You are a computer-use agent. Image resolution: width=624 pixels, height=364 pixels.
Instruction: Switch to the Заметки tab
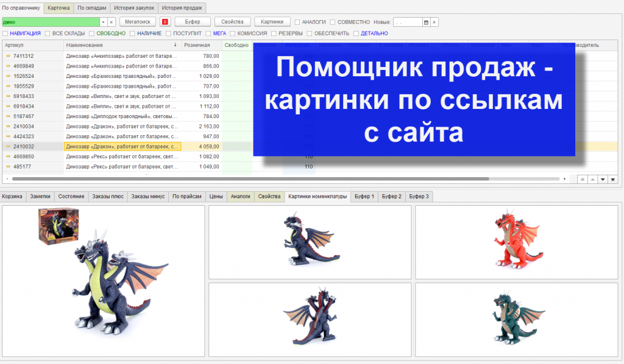tap(40, 197)
